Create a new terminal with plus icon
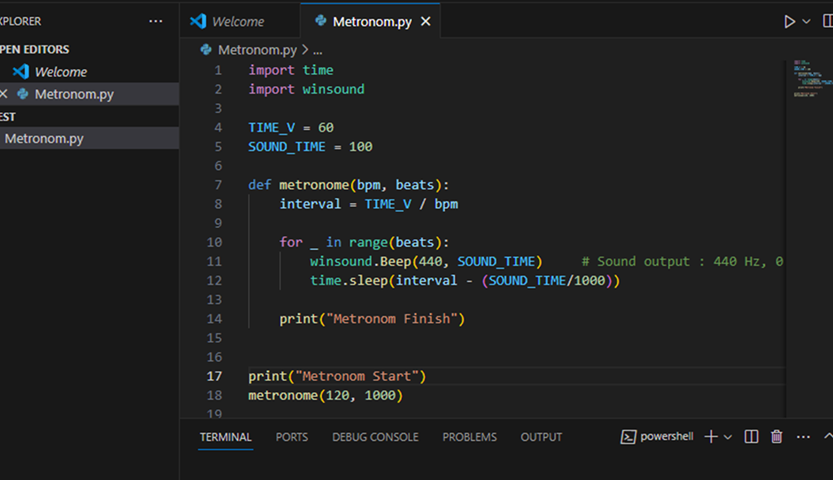833x480 pixels. (711, 437)
